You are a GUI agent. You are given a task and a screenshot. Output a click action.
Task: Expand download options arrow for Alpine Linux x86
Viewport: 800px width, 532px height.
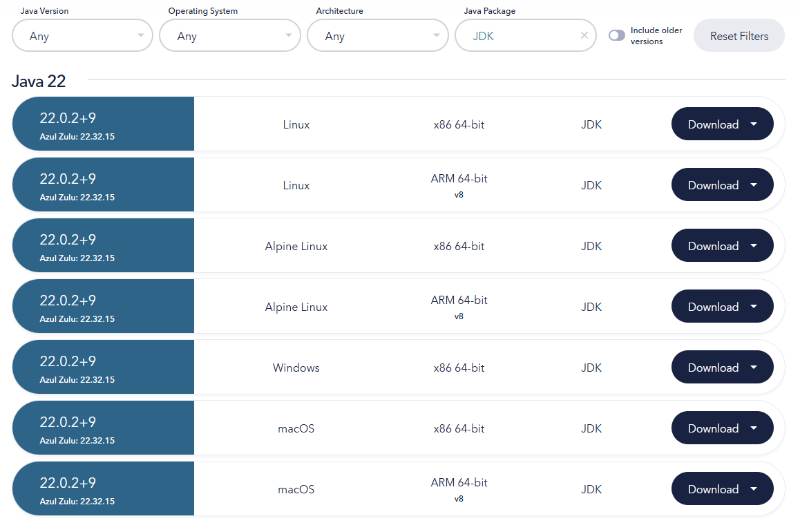(x=754, y=245)
